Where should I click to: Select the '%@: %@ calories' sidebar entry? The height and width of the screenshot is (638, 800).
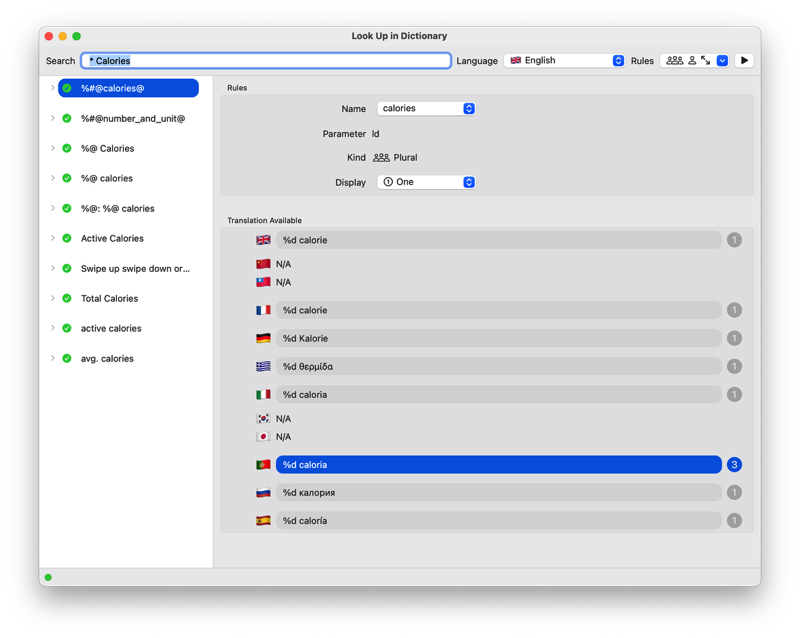117,209
